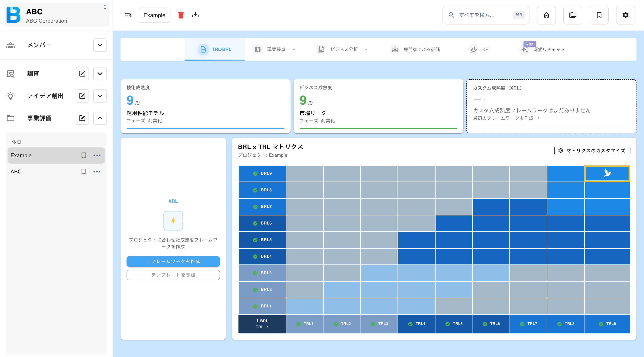Collapse the sidebar menu icon
This screenshot has width=644, height=357.
[128, 15]
